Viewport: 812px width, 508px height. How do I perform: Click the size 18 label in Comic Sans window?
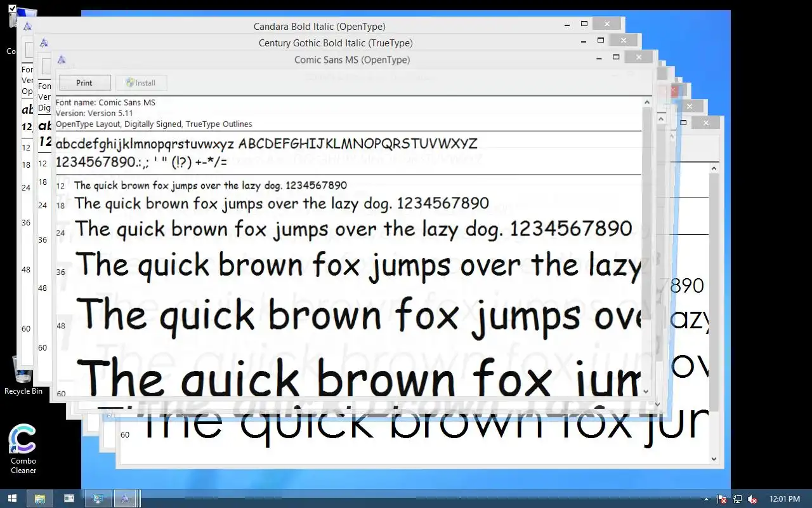(60, 205)
